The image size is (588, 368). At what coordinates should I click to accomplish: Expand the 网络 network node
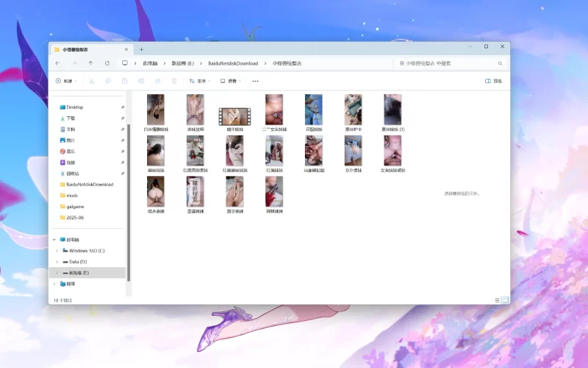pyautogui.click(x=54, y=284)
